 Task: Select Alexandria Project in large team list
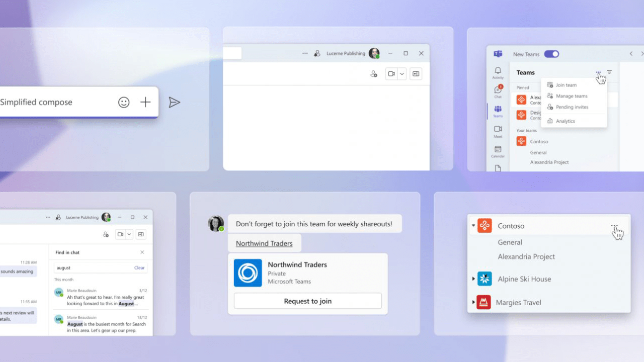pos(526,256)
